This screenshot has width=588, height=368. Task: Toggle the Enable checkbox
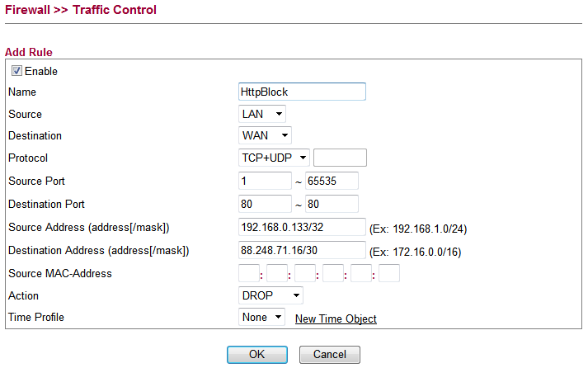[x=16, y=72]
